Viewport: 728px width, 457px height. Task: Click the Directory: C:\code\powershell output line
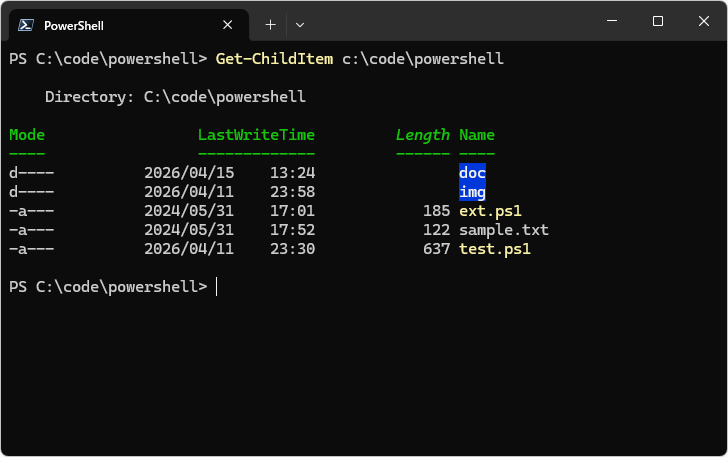(175, 97)
